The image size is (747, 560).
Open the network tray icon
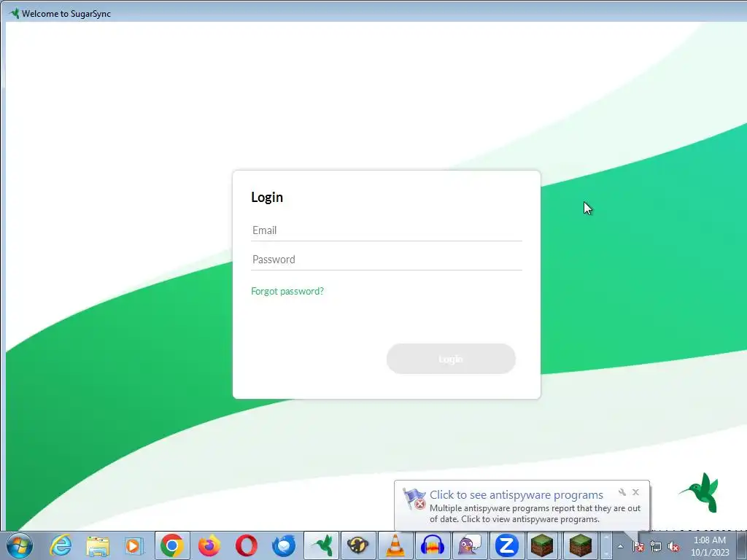click(656, 547)
